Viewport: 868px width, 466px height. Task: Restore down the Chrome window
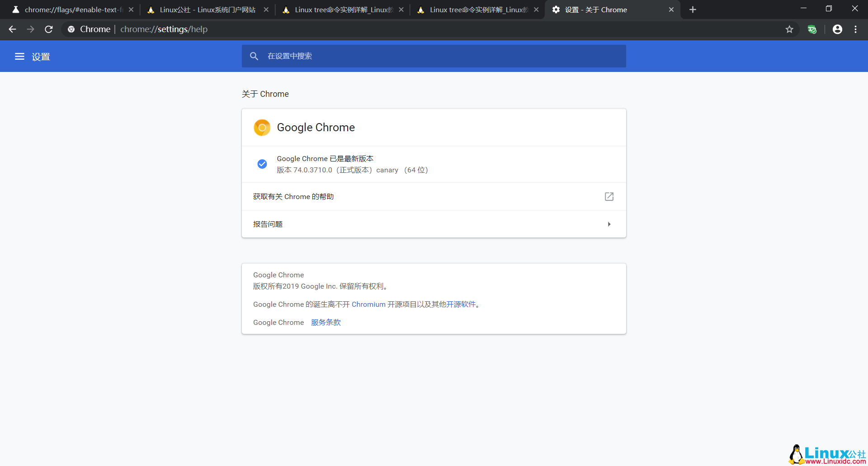point(829,8)
